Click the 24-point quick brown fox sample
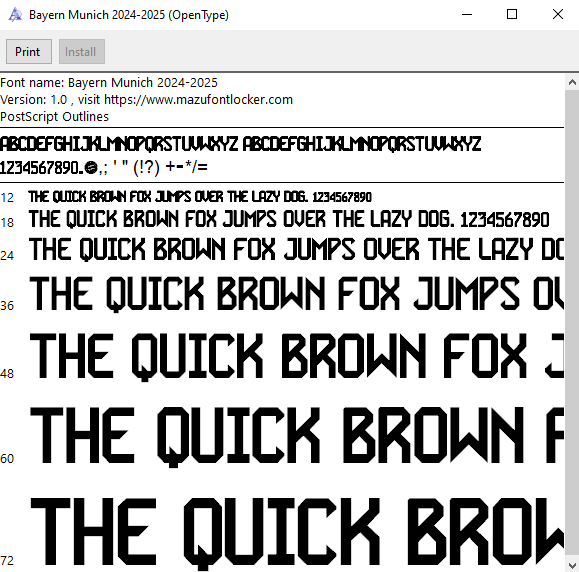 297,249
